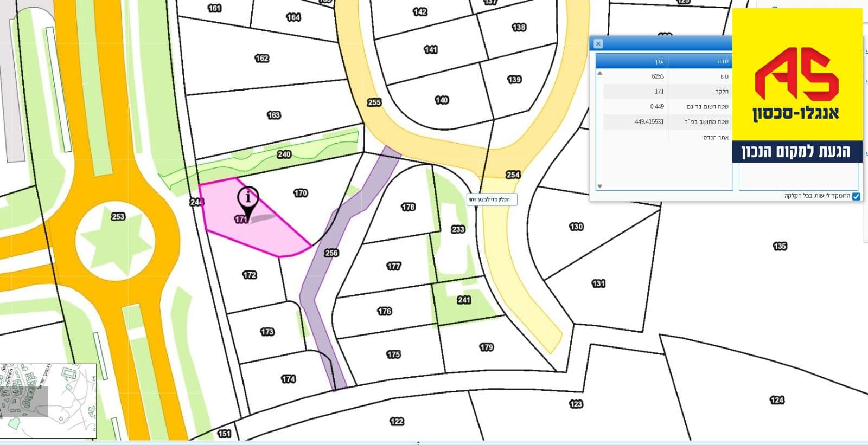
Task: Click parcel 174 on the map
Action: coord(288,379)
